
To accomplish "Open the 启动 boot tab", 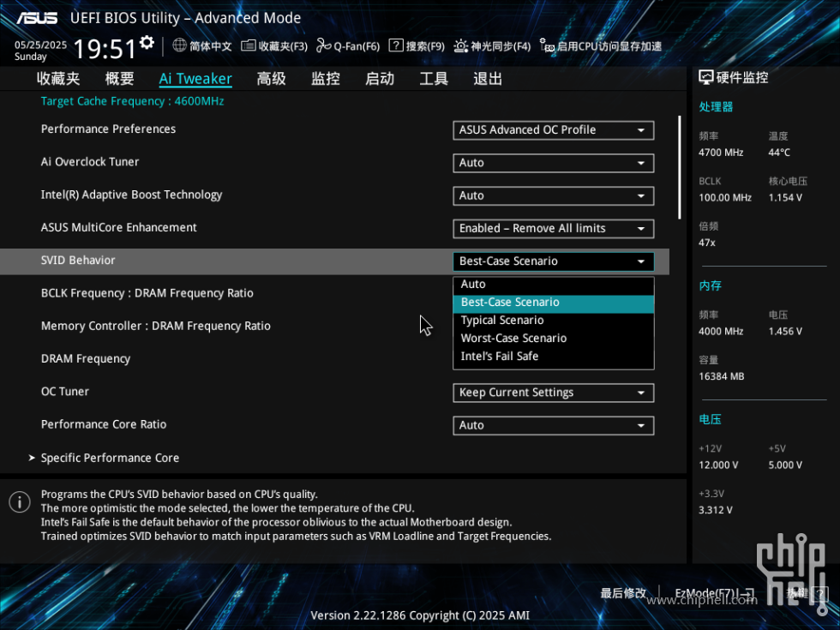I will tap(380, 79).
